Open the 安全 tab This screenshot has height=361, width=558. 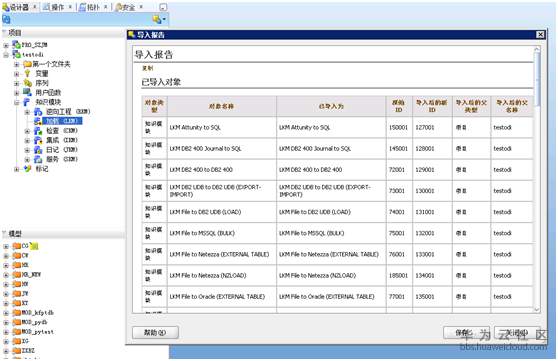click(x=129, y=7)
